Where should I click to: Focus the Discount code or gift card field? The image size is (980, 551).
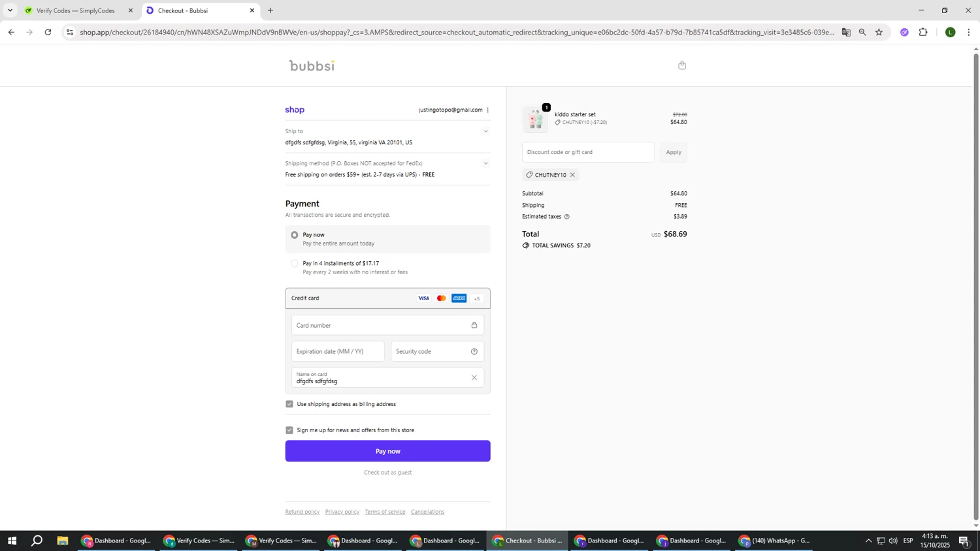click(x=588, y=152)
